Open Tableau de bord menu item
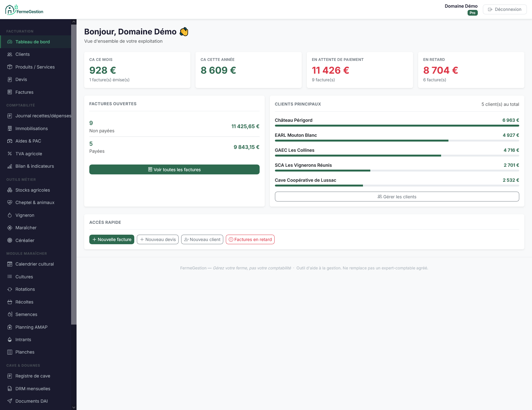This screenshot has height=410, width=532. [x=36, y=42]
